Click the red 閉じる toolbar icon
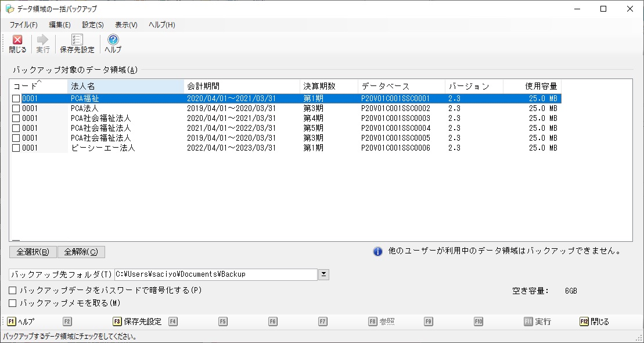The width and height of the screenshot is (644, 343). click(17, 41)
